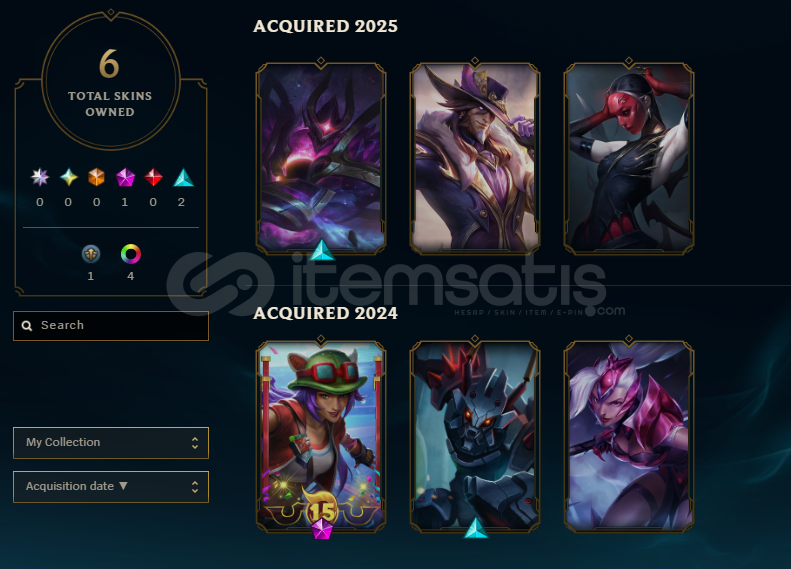This screenshot has width=791, height=569.
Task: Click the My Collection up-down arrows
Action: pos(195,443)
